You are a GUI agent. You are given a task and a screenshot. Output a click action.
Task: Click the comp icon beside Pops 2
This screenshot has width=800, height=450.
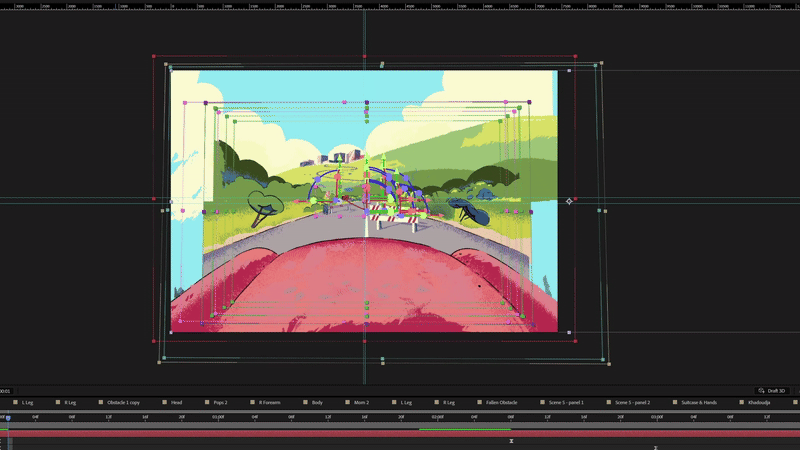tap(207, 402)
